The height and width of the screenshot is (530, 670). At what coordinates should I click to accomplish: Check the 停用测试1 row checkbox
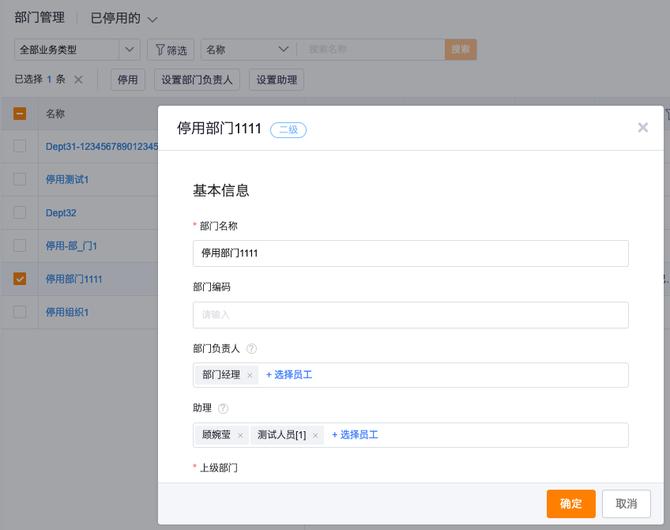point(20,179)
